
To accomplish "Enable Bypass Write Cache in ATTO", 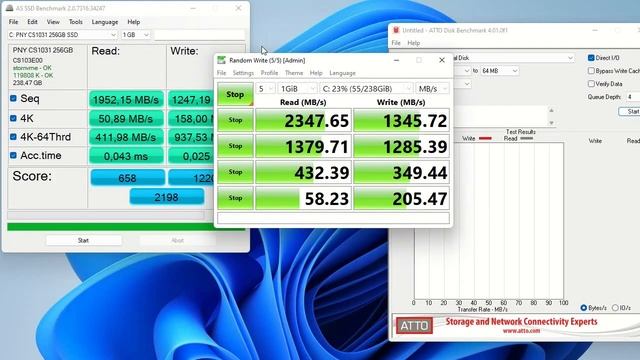I will [x=591, y=71].
